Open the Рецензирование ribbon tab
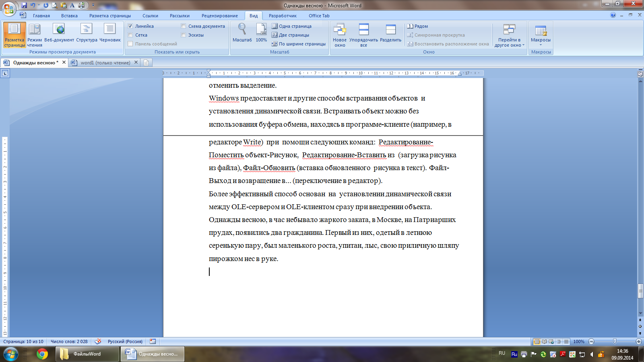644x362 pixels. (220, 16)
